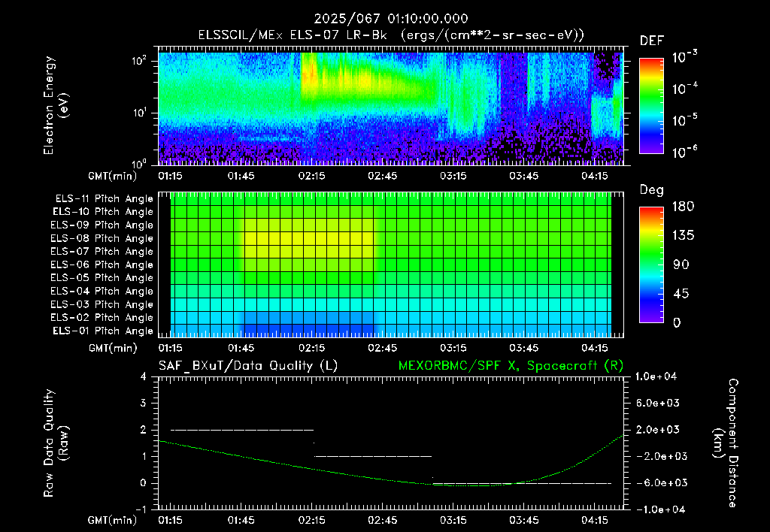The width and height of the screenshot is (770, 532).
Task: Click the DEF colorbar label
Action: [x=652, y=41]
